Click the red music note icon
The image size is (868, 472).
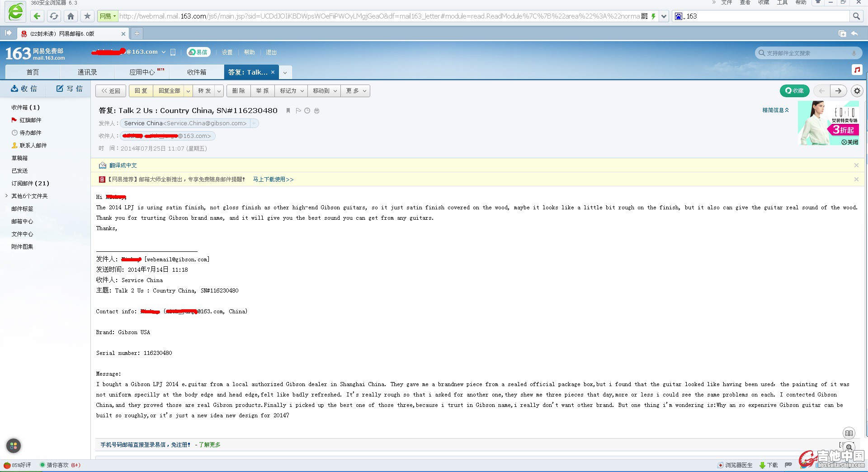857,70
